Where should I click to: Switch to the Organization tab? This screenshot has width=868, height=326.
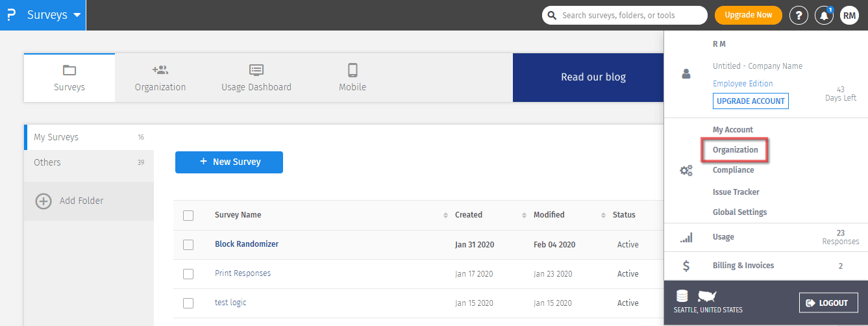coord(160,78)
